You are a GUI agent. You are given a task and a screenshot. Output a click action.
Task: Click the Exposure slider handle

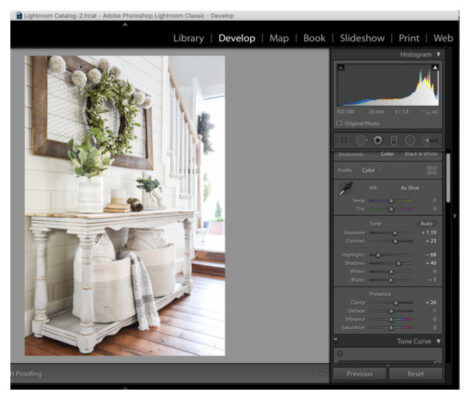click(395, 233)
